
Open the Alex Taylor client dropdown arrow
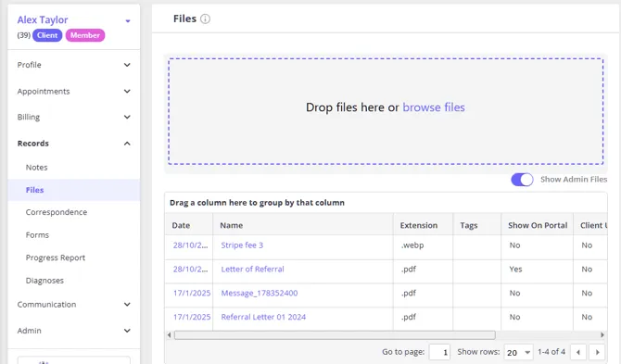128,21
